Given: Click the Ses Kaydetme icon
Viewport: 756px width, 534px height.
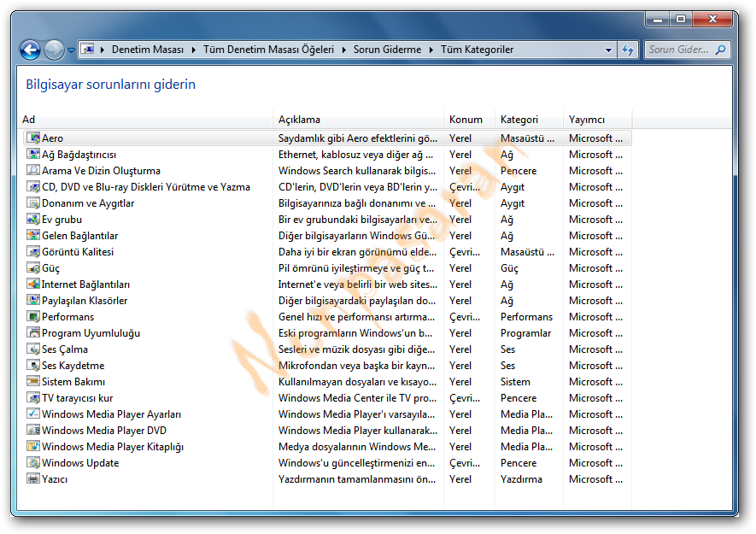Looking at the screenshot, I should [x=32, y=366].
